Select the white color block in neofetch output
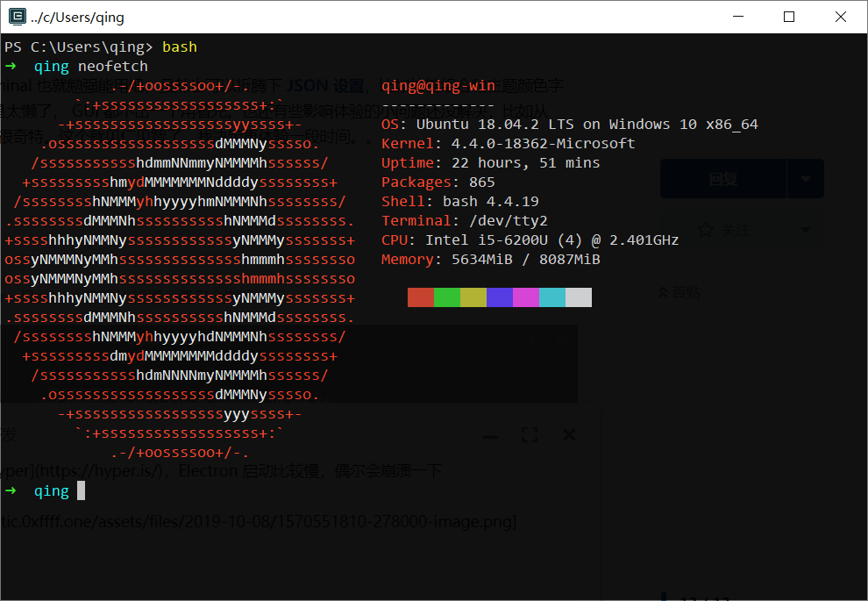The height and width of the screenshot is (601, 868). [579, 297]
